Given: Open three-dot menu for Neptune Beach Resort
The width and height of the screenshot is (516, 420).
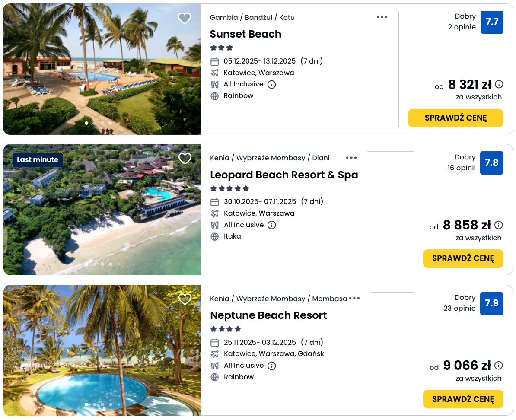Looking at the screenshot, I should pyautogui.click(x=354, y=298).
